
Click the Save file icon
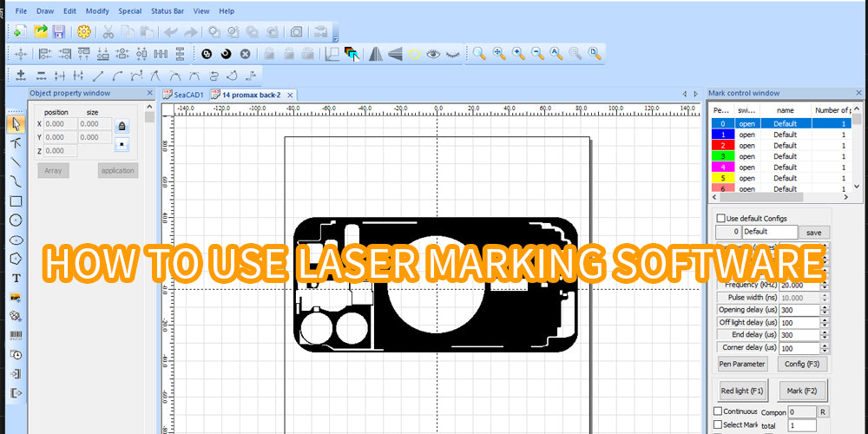click(59, 31)
